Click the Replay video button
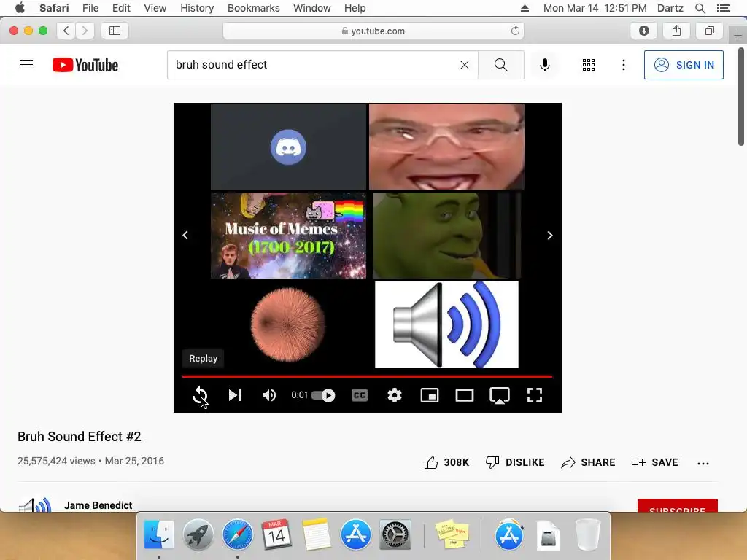This screenshot has width=747, height=560. (x=200, y=395)
